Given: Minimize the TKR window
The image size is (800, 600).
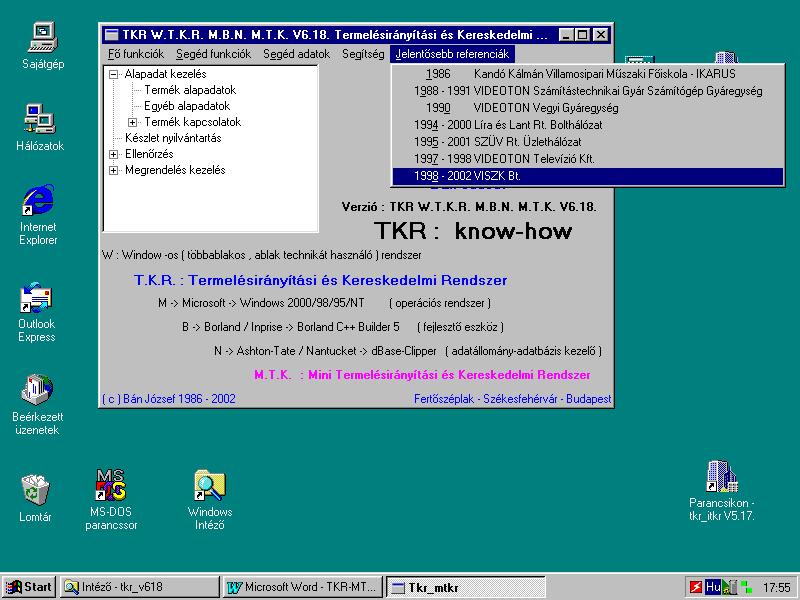Looking at the screenshot, I should point(566,35).
